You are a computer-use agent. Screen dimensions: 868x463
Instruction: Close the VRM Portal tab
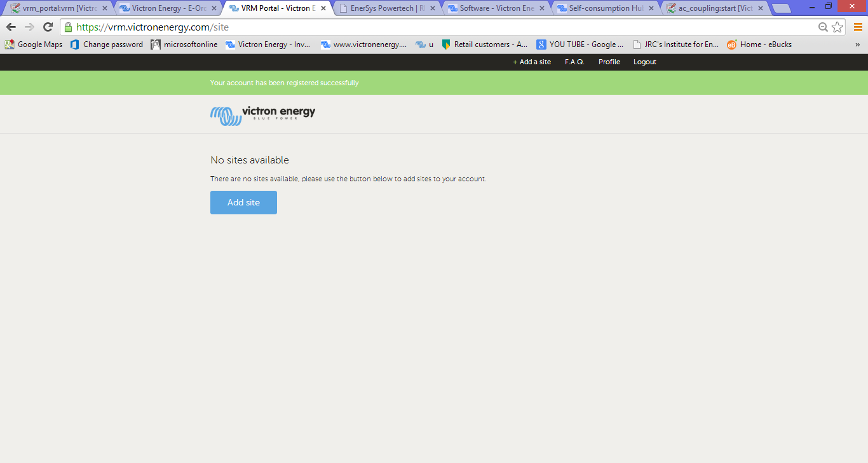323,8
